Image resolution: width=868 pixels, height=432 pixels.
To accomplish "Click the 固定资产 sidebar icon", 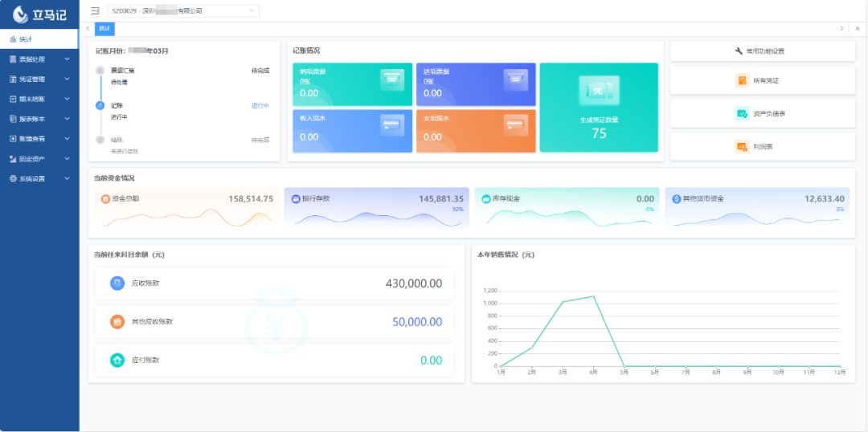I will pos(13,159).
